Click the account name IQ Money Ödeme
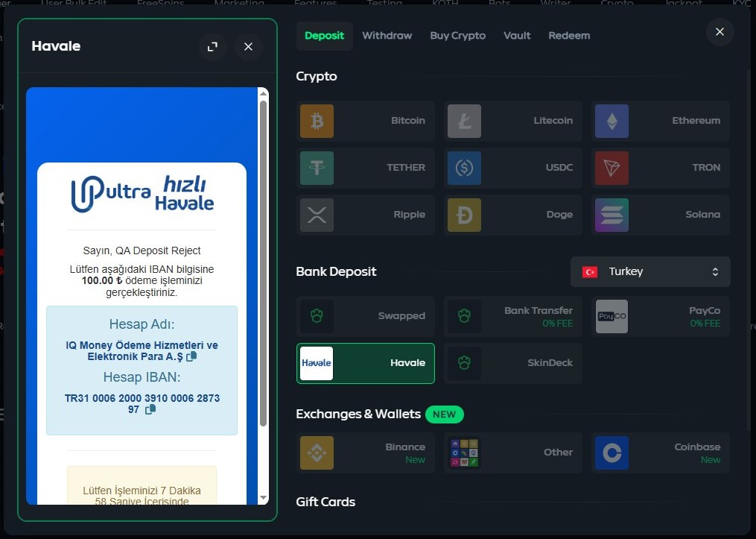 click(x=142, y=351)
